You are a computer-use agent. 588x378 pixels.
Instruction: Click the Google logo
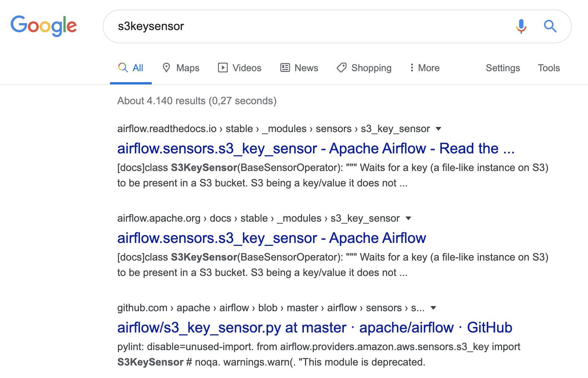coord(44,26)
